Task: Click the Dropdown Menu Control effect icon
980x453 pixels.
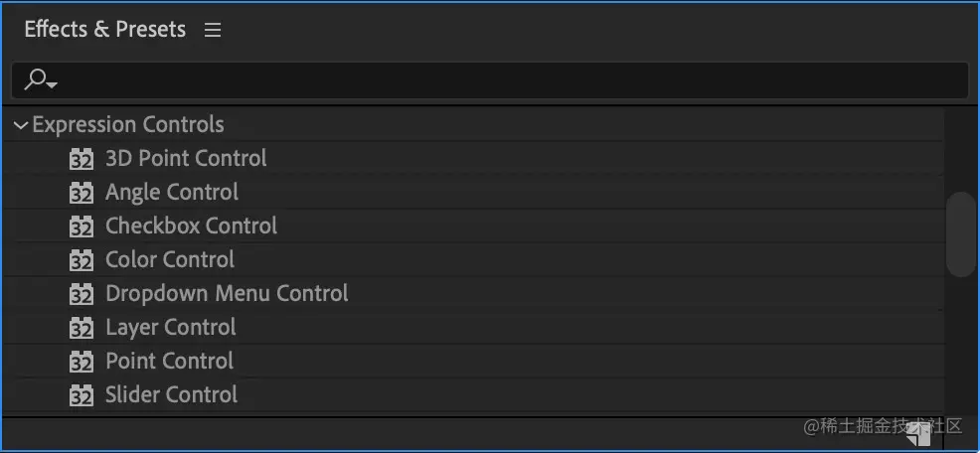Action: pos(82,294)
